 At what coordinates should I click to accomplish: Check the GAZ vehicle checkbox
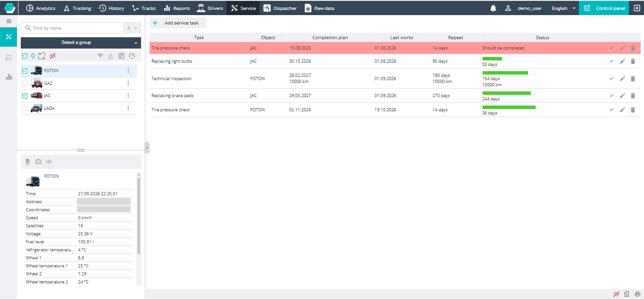[x=25, y=83]
